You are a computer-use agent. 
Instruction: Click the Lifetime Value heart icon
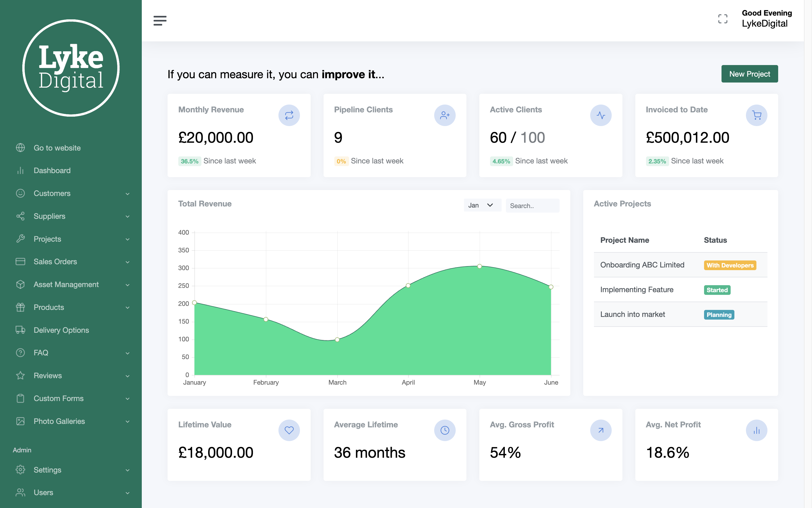289,430
